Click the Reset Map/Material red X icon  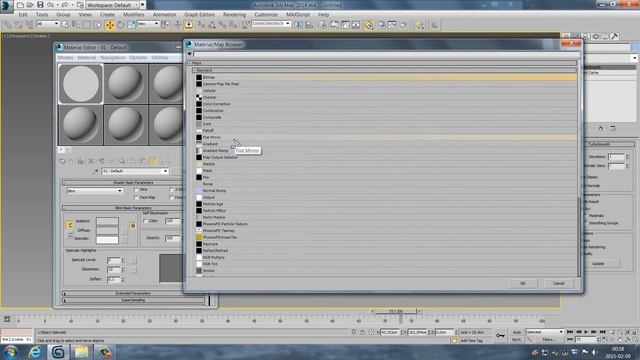(x=91, y=161)
